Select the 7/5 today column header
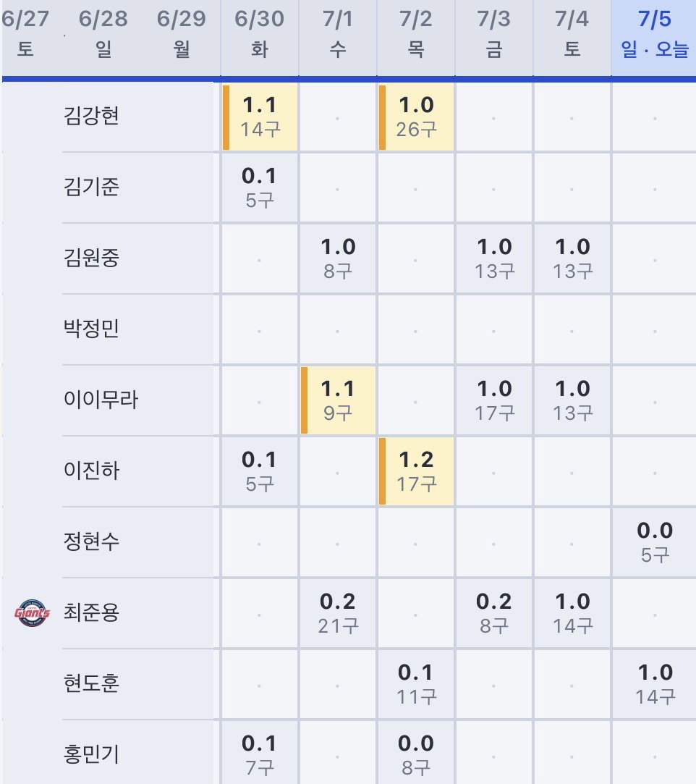 click(654, 35)
